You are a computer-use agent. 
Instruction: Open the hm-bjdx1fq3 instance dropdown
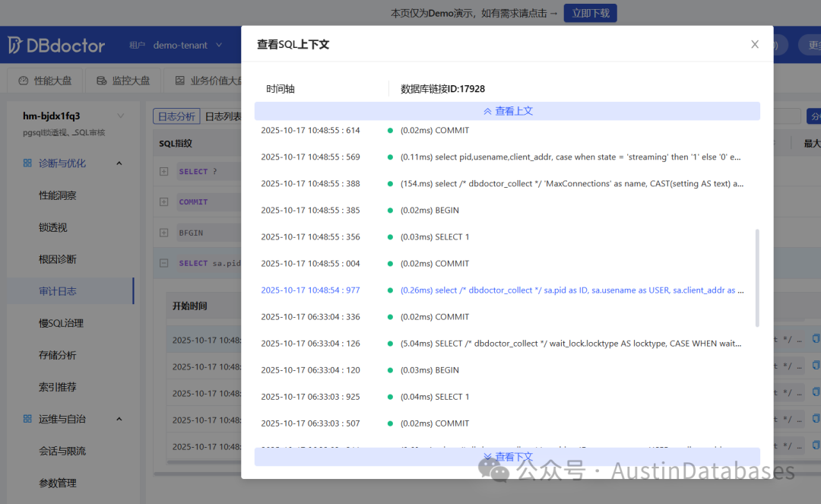(120, 116)
